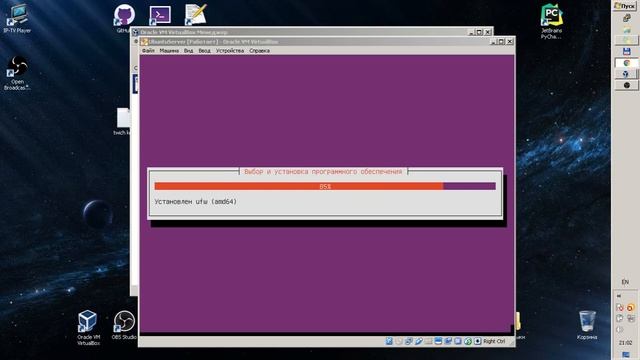Click the dual-monitor video capture indicator in status bar

448,341
